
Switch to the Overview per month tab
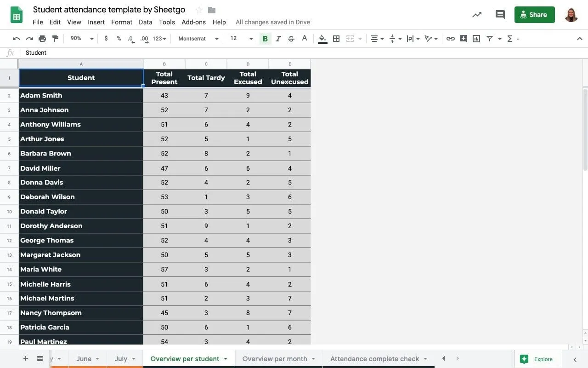[274, 359]
